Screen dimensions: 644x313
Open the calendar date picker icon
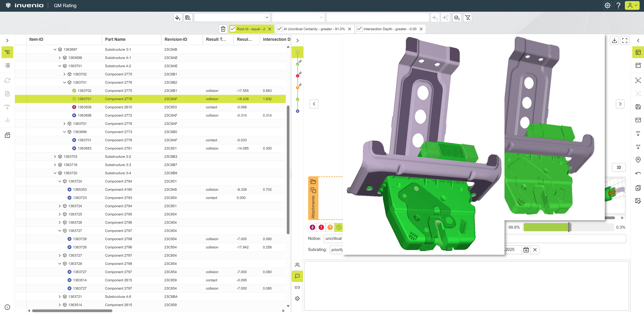[x=526, y=250]
